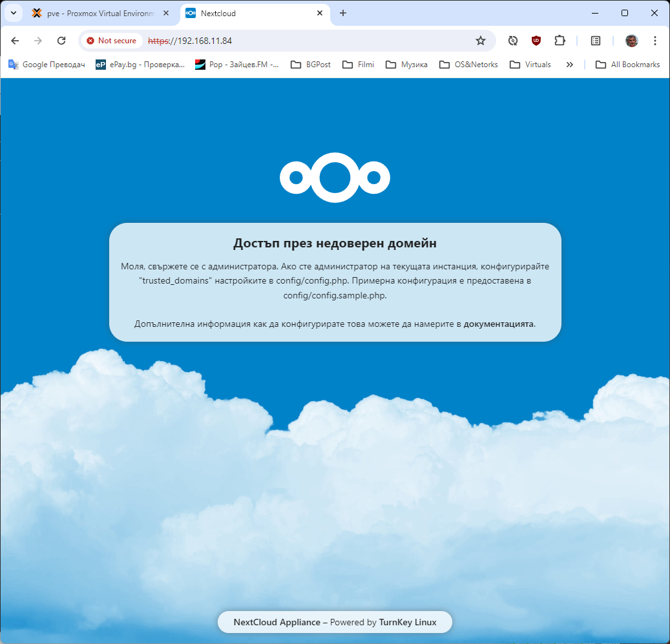
Task: Select the Nextcloud tab
Action: (255, 13)
